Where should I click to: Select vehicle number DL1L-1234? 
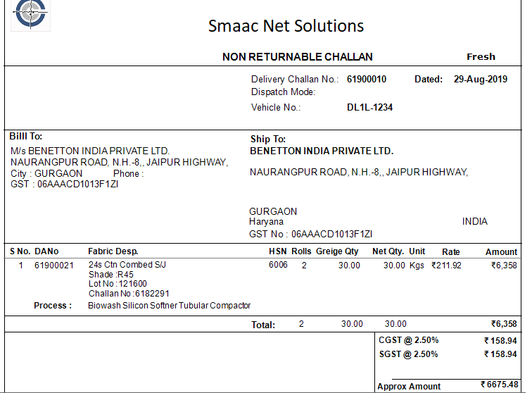pos(369,107)
